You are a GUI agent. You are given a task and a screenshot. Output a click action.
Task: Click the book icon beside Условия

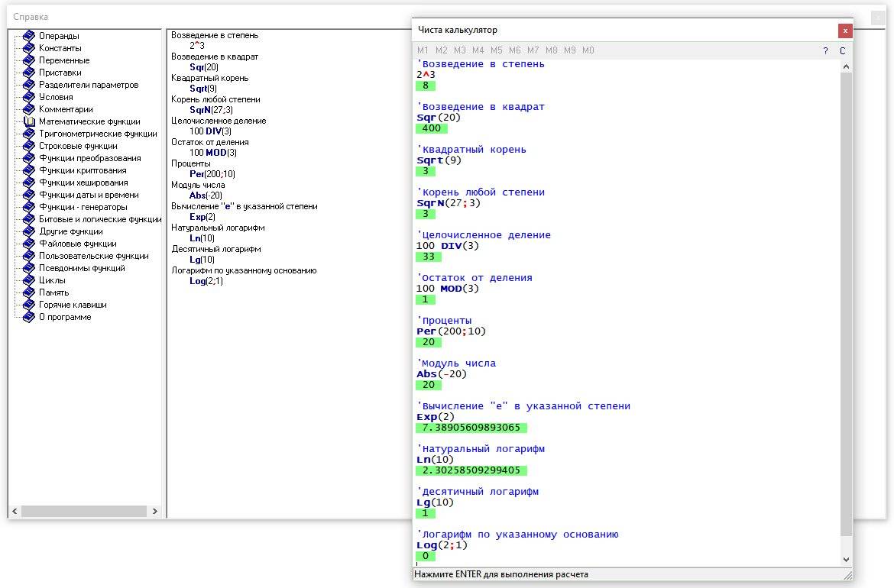click(29, 97)
